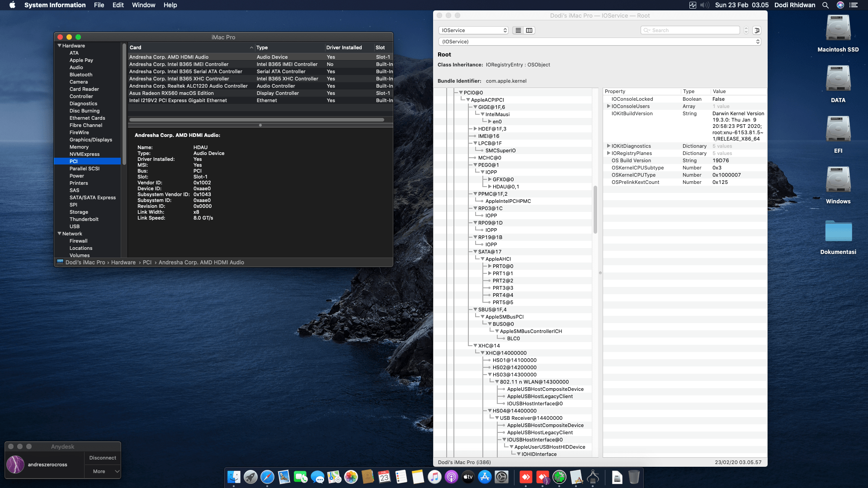The height and width of the screenshot is (488, 868).
Task: Collapse the XHC@14 node
Action: [475, 346]
